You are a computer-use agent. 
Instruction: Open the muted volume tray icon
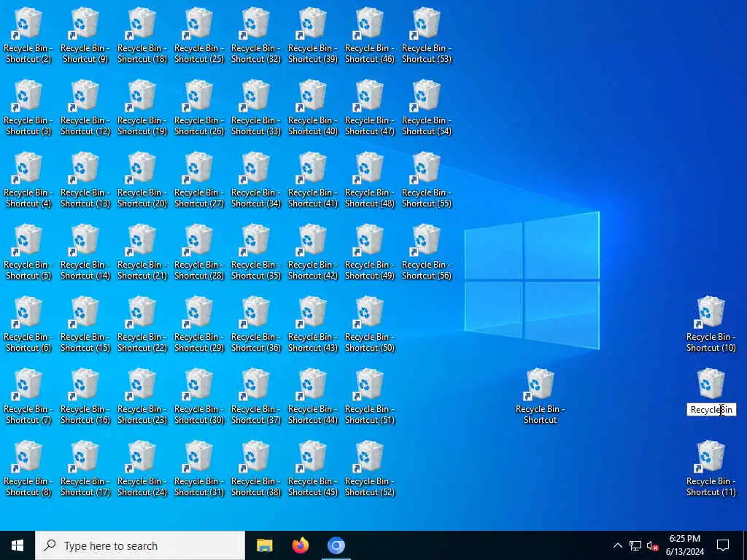(x=653, y=545)
